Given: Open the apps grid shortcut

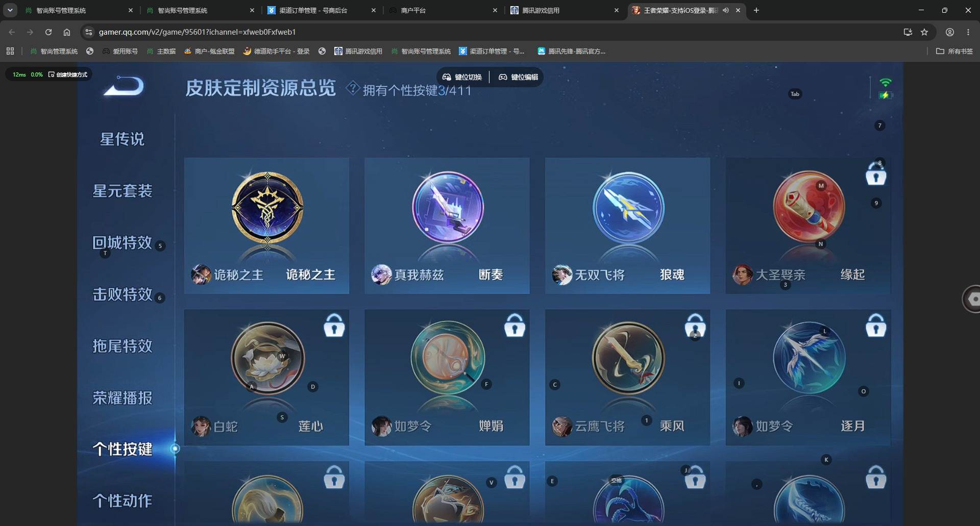Looking at the screenshot, I should tap(10, 51).
